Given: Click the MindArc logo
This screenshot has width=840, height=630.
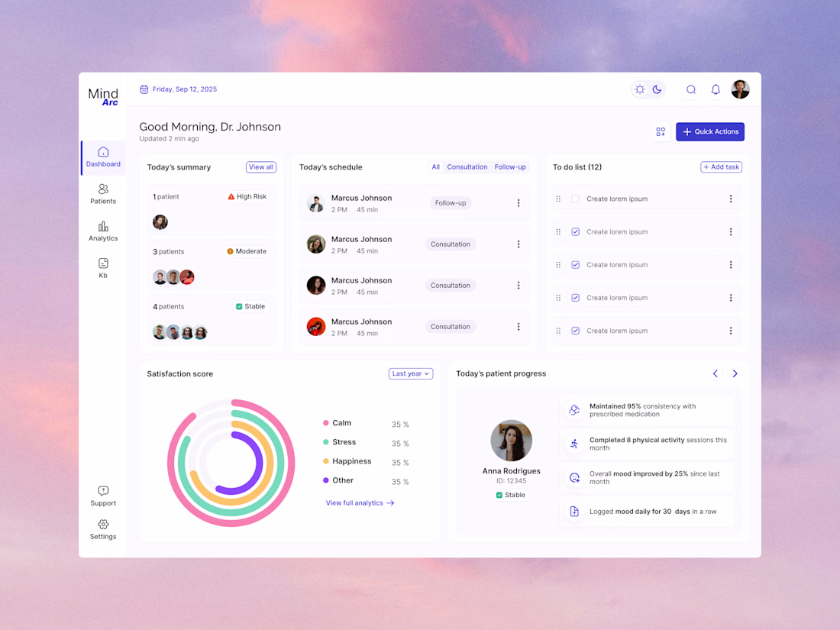Looking at the screenshot, I should (x=103, y=96).
